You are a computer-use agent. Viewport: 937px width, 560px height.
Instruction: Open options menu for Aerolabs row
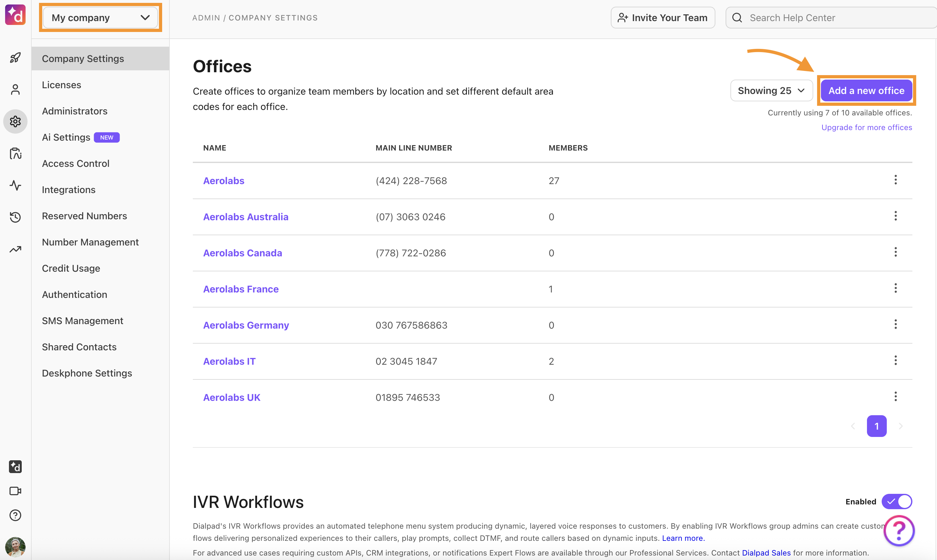[x=895, y=180]
